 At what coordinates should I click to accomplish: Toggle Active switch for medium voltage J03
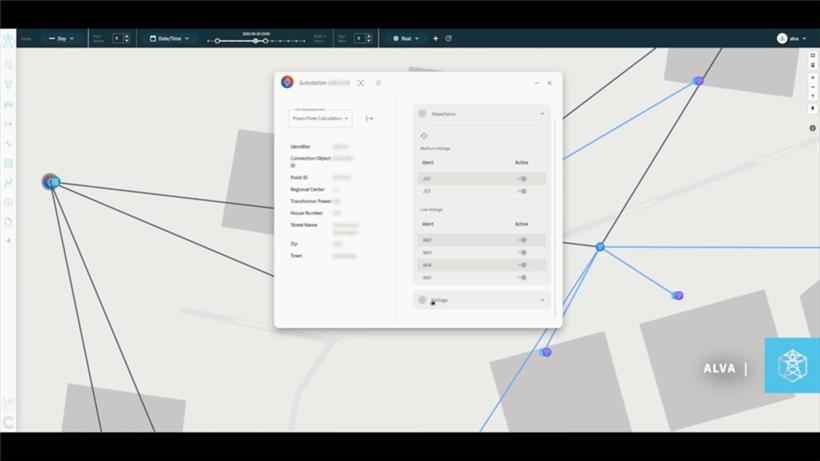point(522,190)
